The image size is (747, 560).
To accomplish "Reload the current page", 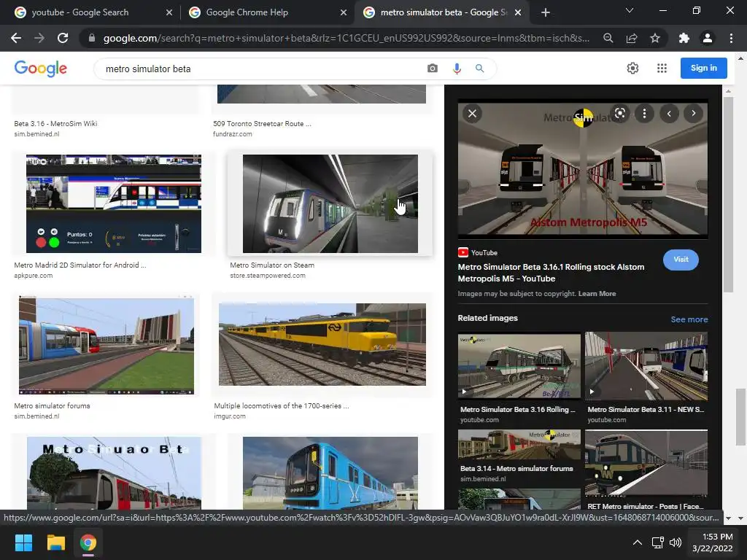I will click(x=63, y=38).
